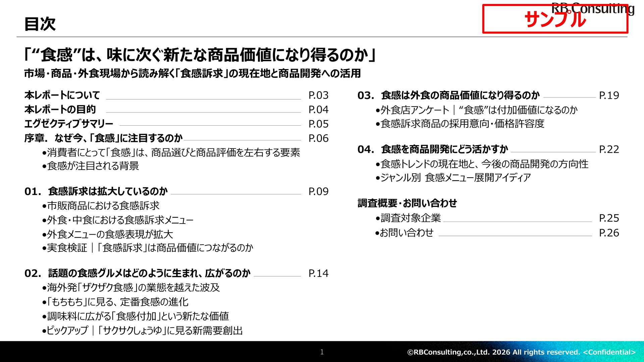This screenshot has height=362, width=644.
Task: Click page number P.14
Action: (x=318, y=273)
